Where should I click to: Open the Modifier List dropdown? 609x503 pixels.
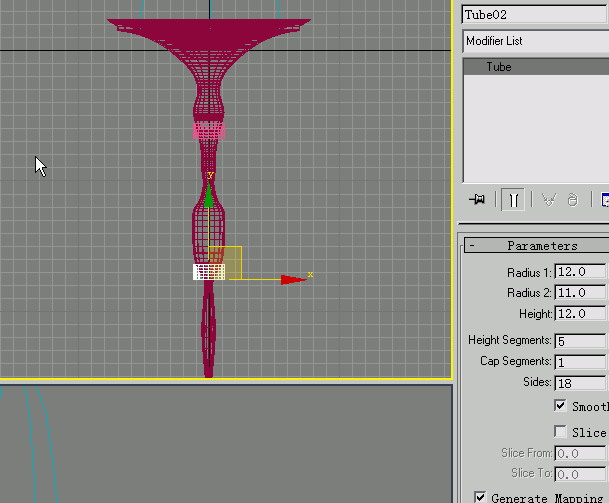click(536, 41)
